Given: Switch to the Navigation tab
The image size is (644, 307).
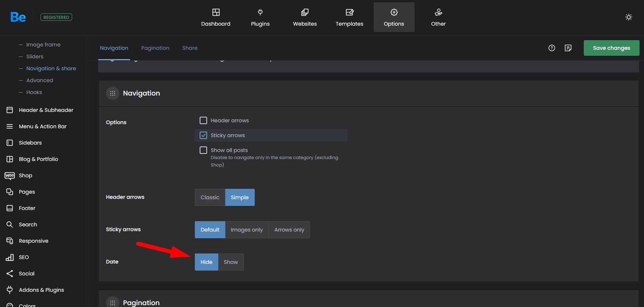Looking at the screenshot, I should (x=114, y=48).
